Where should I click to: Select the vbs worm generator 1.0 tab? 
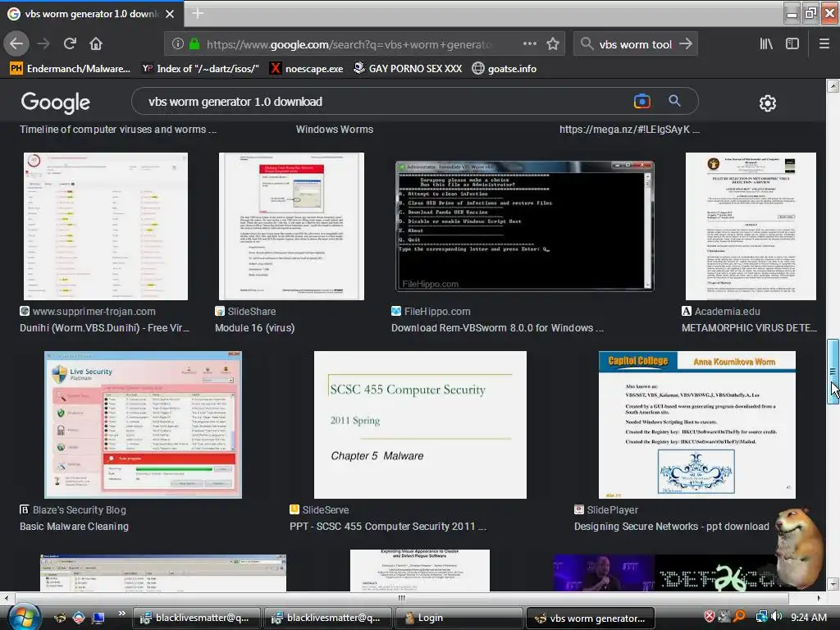tap(91, 14)
